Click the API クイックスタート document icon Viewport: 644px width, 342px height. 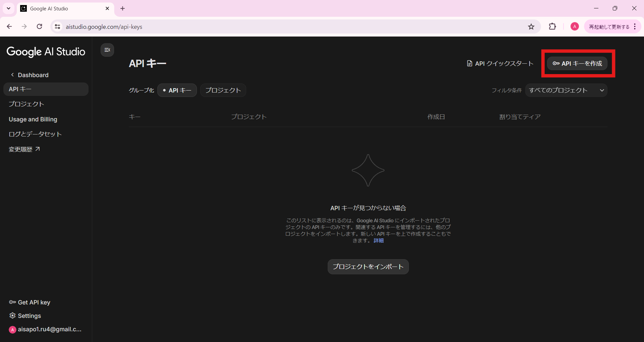pos(469,63)
